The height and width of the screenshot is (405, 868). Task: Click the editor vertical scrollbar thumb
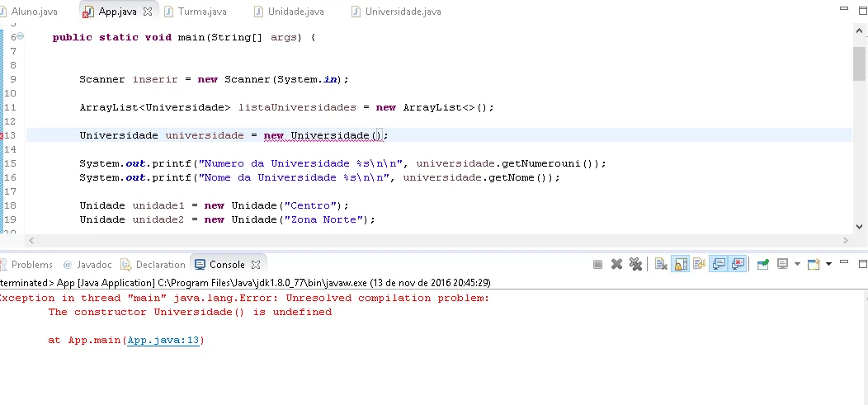coord(859,64)
